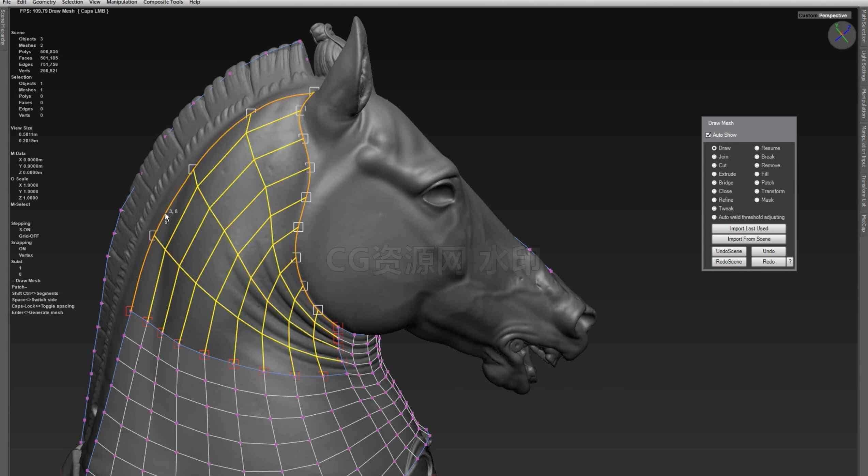The image size is (868, 476).
Task: Expand the MatCap side tab
Action: 864,223
